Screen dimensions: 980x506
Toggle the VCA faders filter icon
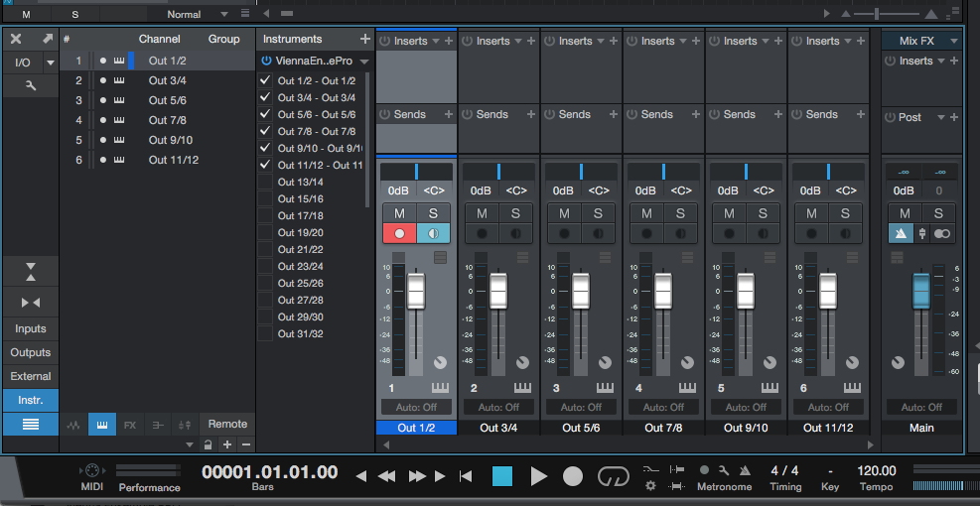pos(185,425)
